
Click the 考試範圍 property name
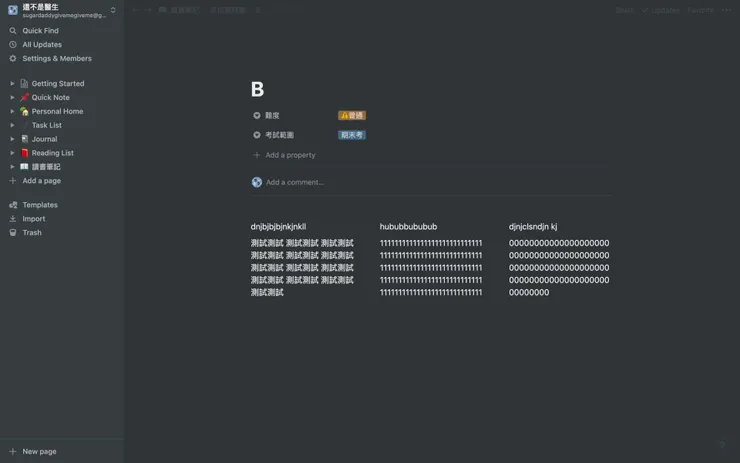[x=279, y=135]
